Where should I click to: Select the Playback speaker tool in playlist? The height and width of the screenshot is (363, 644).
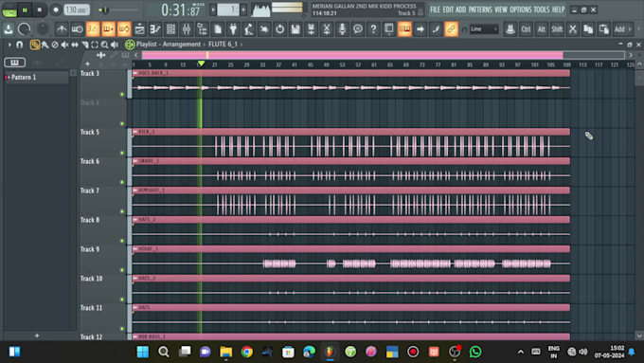(x=115, y=45)
